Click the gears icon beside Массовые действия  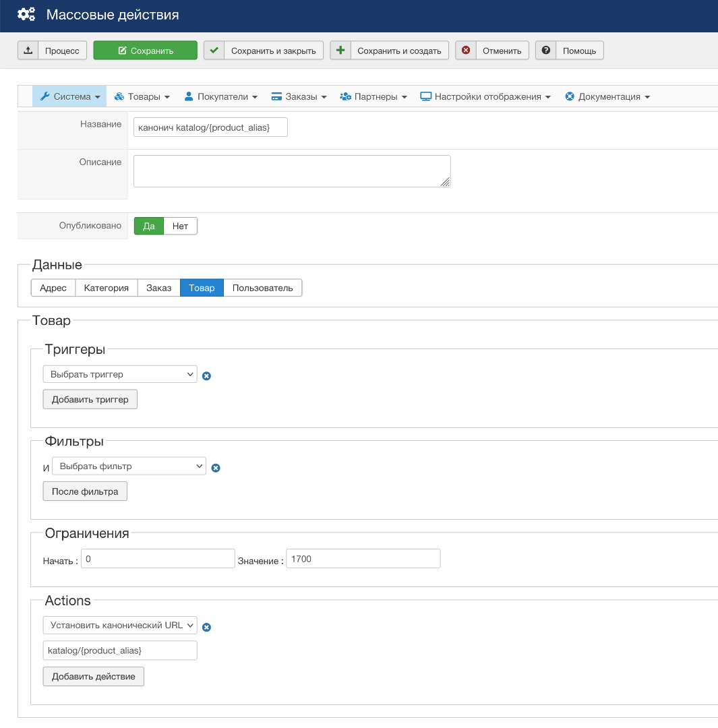click(x=26, y=14)
